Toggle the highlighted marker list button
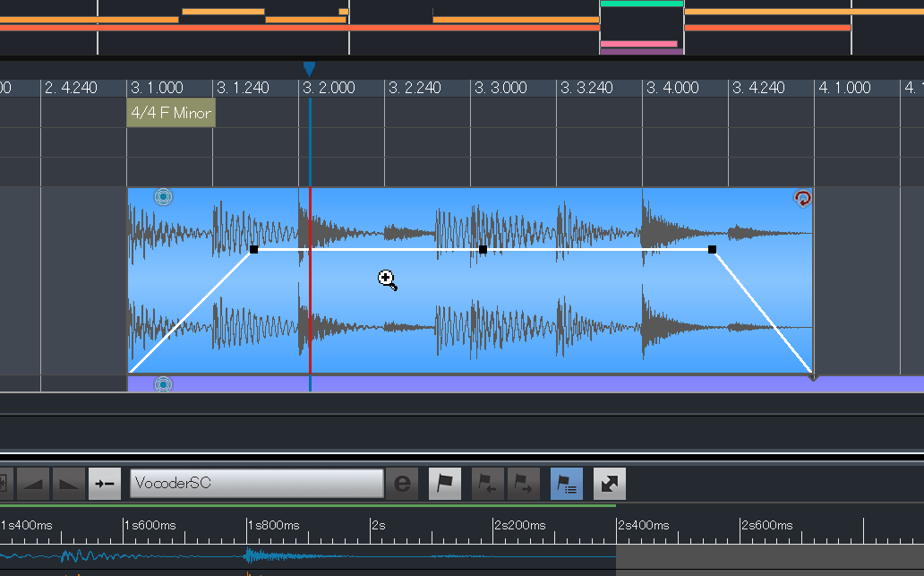This screenshot has height=576, width=924. pos(566,484)
